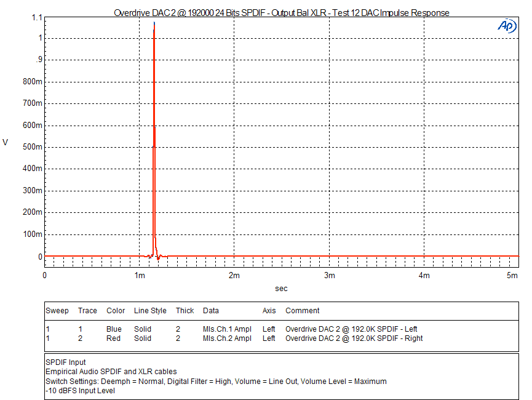The width and height of the screenshot is (532, 400).
Task: Click the 'Blue' color cell in the legend
Action: tap(114, 329)
